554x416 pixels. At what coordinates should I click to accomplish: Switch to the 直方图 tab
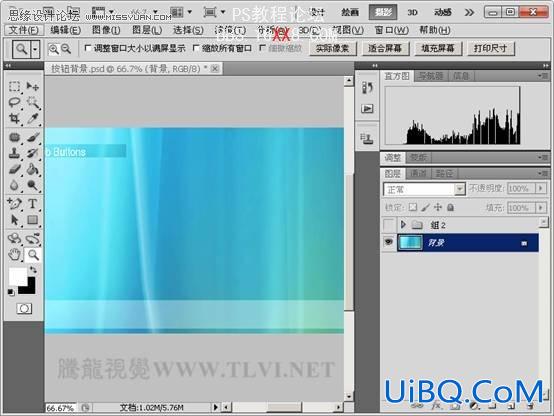[397, 76]
